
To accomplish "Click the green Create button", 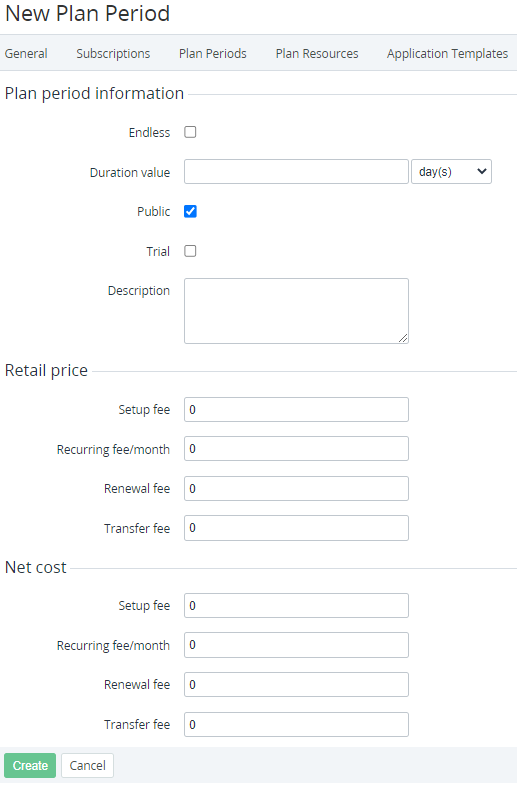I will (x=30, y=765).
